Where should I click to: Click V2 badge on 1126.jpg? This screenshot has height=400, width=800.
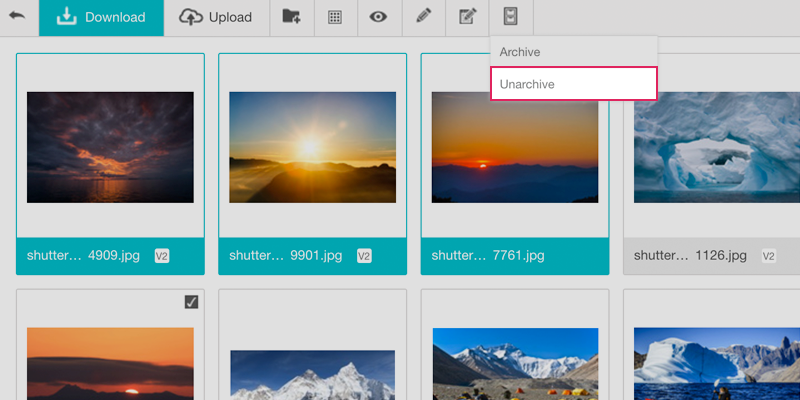[769, 256]
